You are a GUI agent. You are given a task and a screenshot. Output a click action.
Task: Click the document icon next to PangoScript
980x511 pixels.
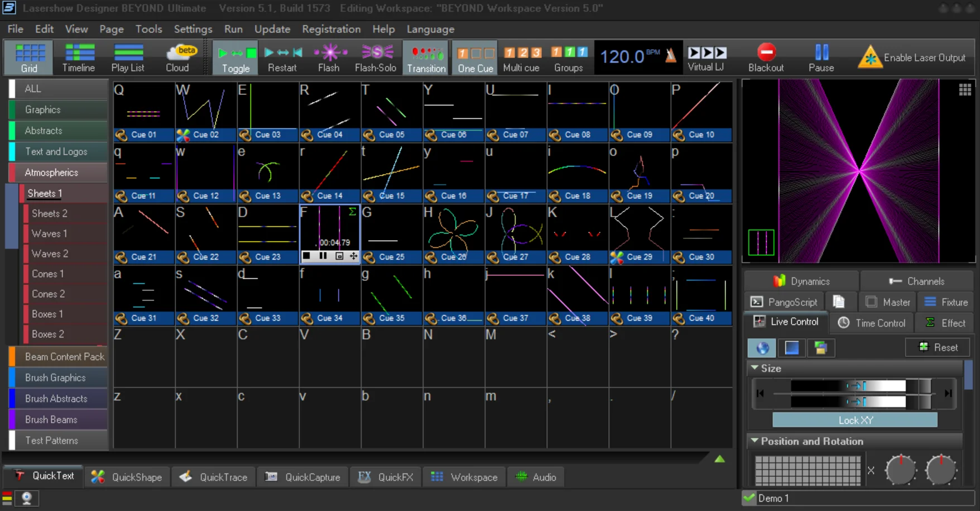(x=839, y=302)
